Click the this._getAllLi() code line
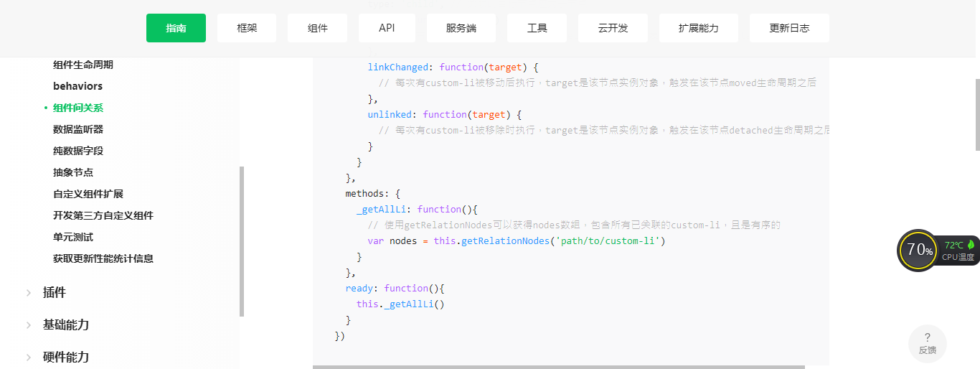The height and width of the screenshot is (369, 980). [400, 304]
